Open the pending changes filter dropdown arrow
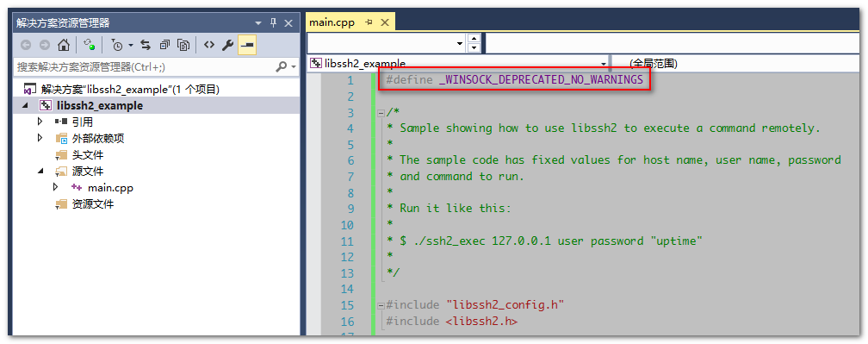 click(131, 46)
